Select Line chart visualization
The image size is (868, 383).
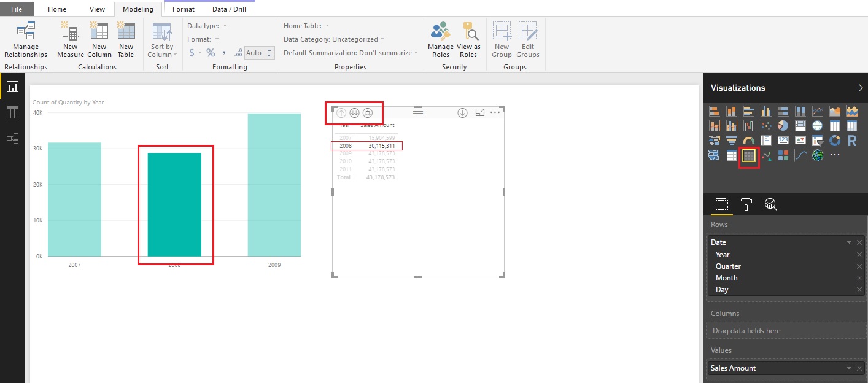pyautogui.click(x=817, y=111)
